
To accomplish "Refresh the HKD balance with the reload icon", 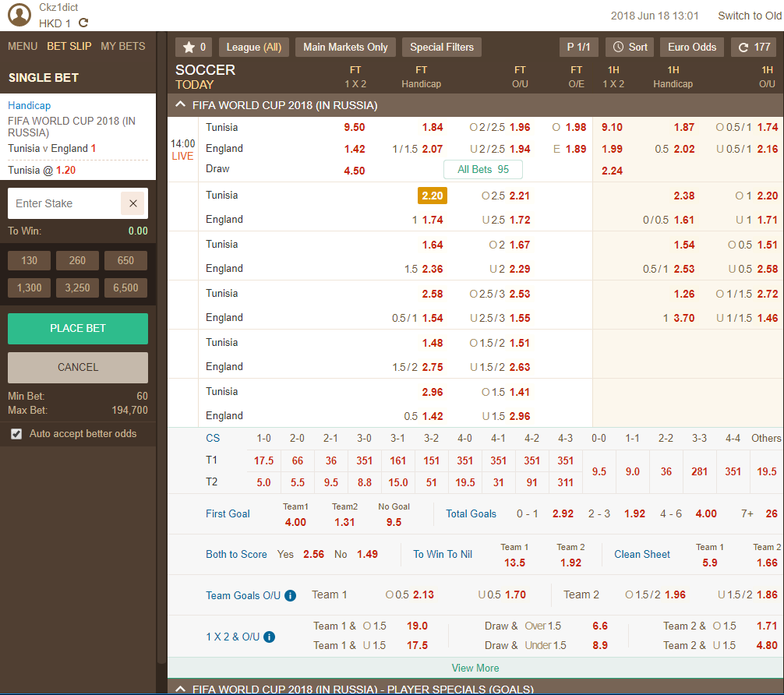I will tap(83, 23).
